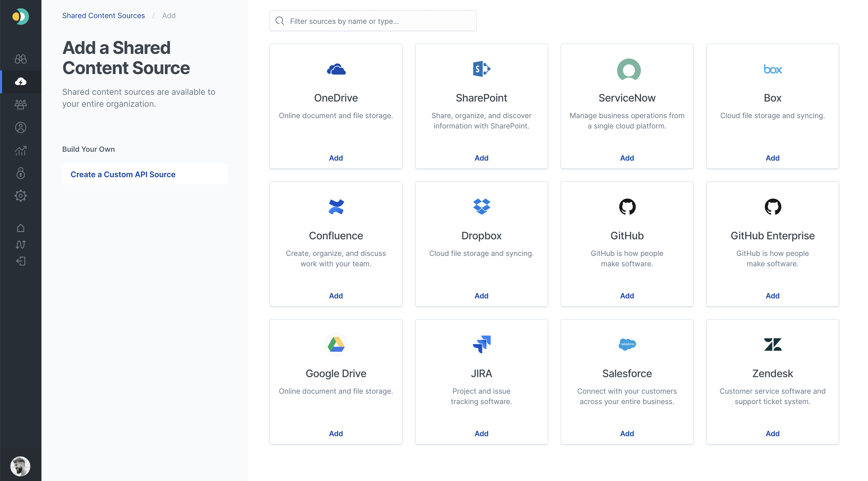Click the 'Add' breadcrumb label
The width and height of the screenshot is (868, 481).
168,16
